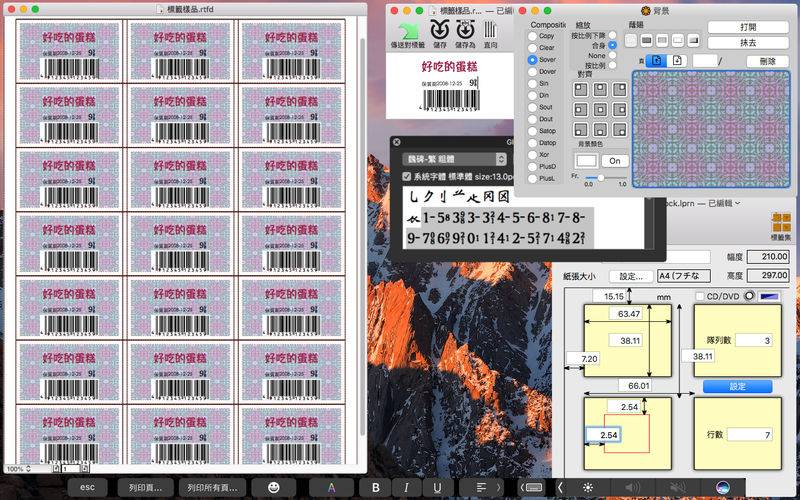Click the italic I key on Touch Bar
Screen dimensions: 800x500
(x=406, y=487)
